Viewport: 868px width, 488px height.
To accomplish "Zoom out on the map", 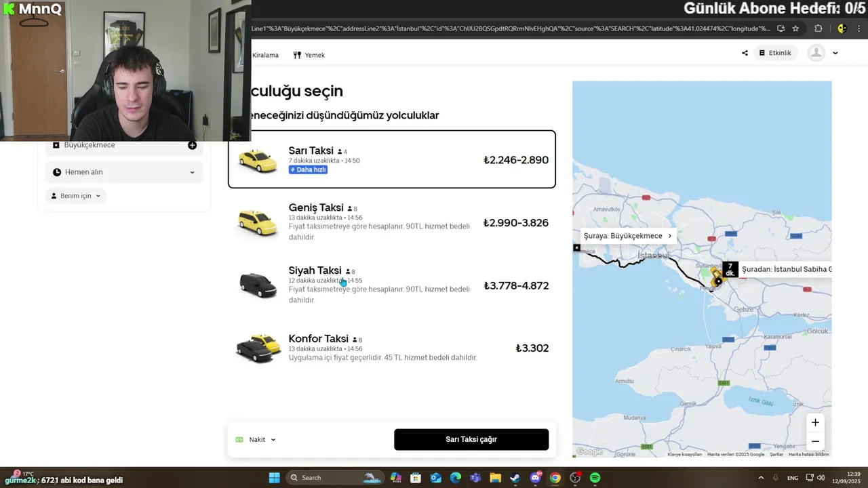I will 815,441.
